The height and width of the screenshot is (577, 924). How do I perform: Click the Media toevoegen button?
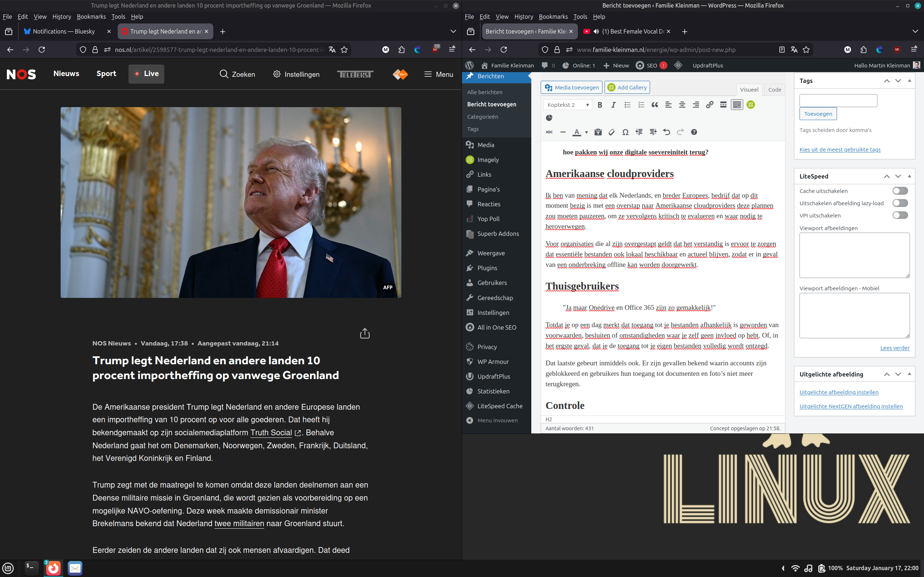click(x=572, y=87)
